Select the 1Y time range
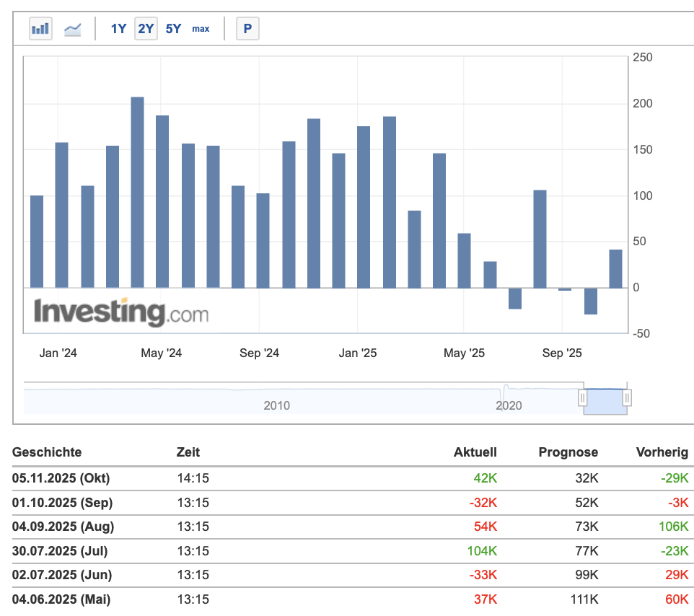 [x=118, y=28]
